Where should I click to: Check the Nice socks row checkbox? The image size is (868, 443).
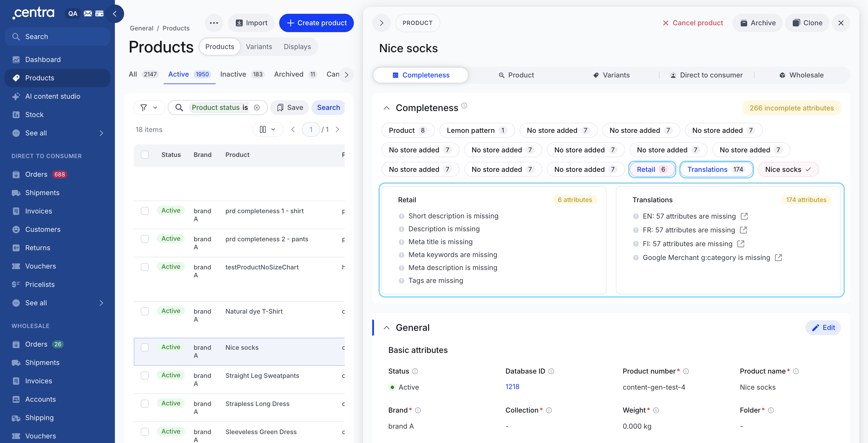(x=144, y=347)
